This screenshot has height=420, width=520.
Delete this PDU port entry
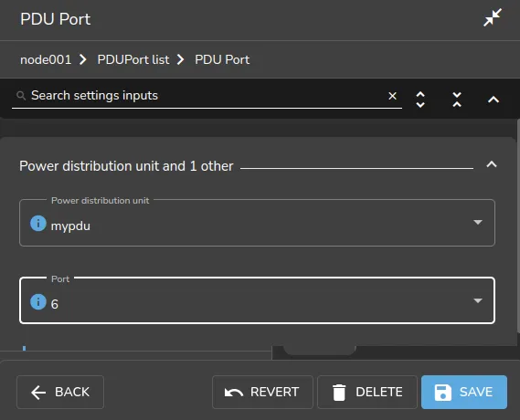click(367, 392)
